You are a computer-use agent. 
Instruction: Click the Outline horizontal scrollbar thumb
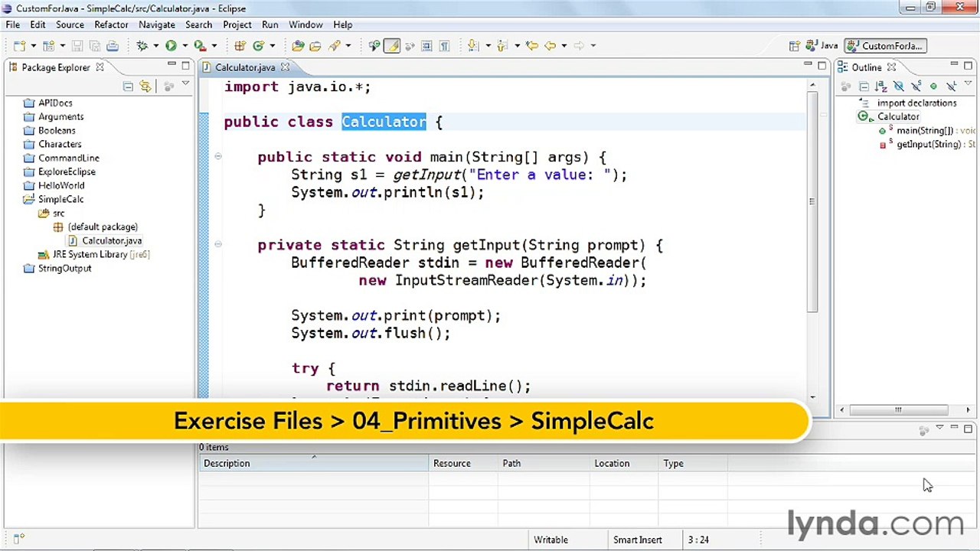pos(898,410)
